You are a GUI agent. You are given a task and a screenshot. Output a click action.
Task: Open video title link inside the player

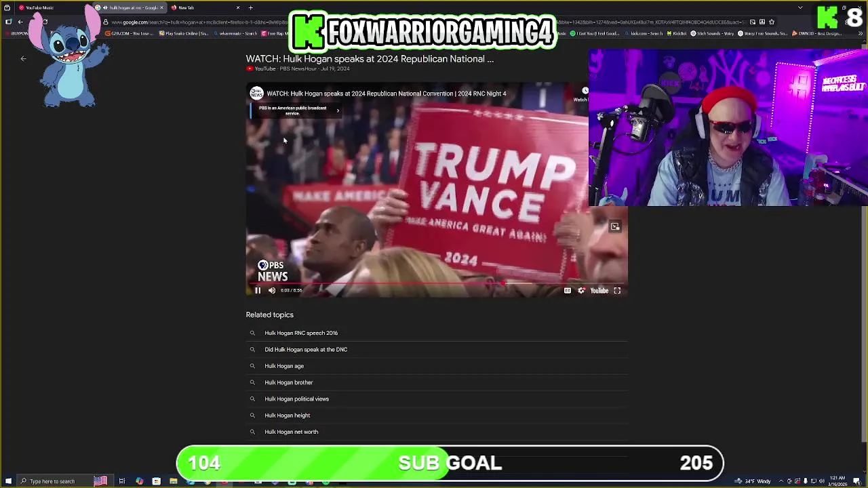pyautogui.click(x=387, y=94)
